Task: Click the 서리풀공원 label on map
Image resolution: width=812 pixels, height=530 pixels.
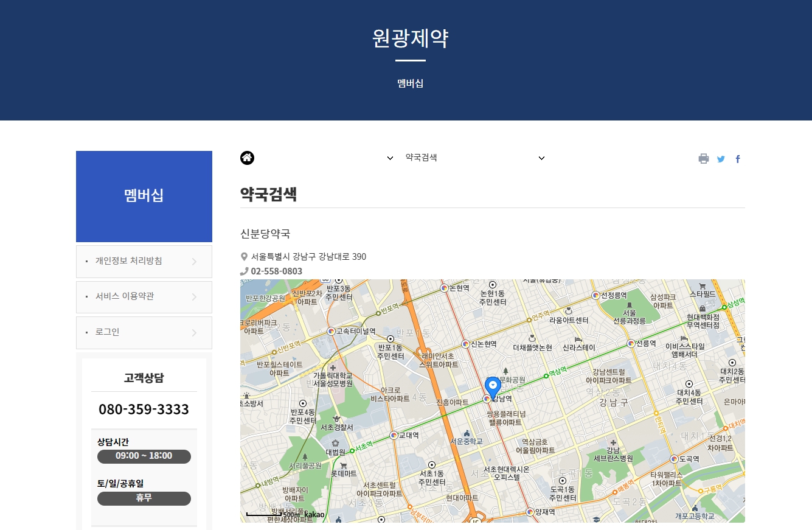Action: pyautogui.click(x=305, y=465)
